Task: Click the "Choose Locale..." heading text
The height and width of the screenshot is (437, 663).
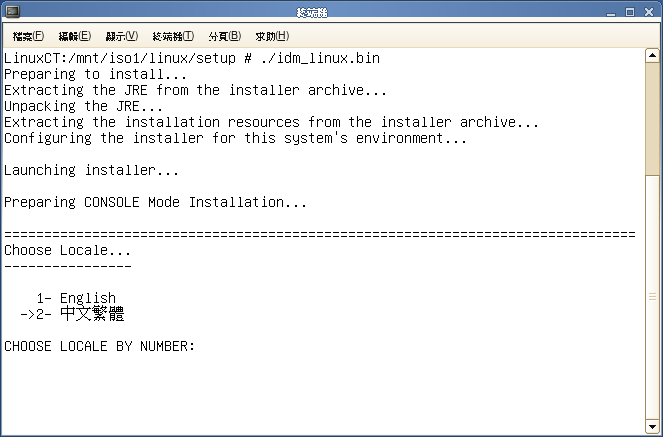Action: pyautogui.click(x=67, y=250)
